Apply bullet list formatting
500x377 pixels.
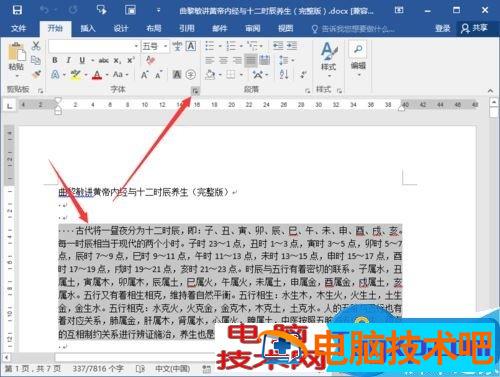tap(210, 46)
